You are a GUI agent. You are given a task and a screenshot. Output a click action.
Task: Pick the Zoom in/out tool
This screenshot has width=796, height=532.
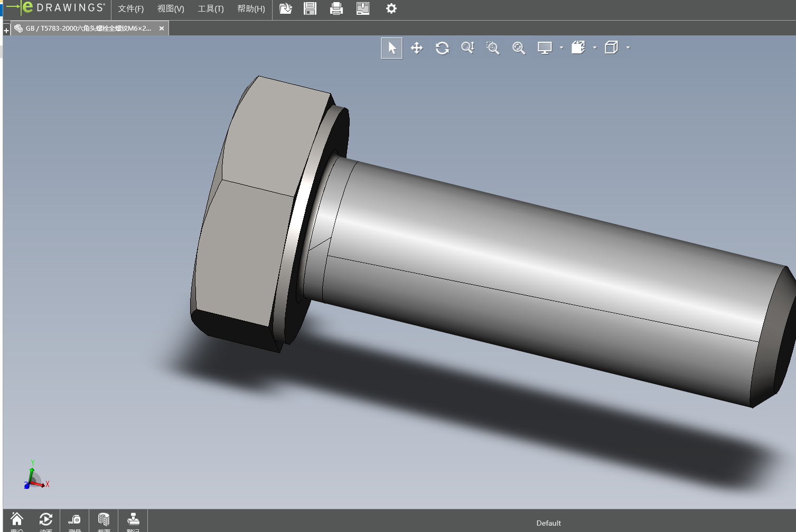click(x=467, y=48)
